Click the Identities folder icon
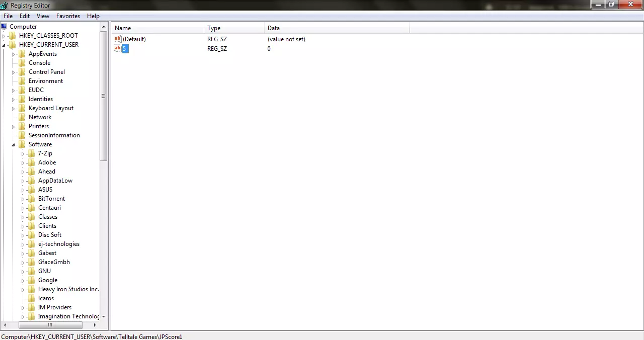The width and height of the screenshot is (644, 340). click(x=22, y=99)
